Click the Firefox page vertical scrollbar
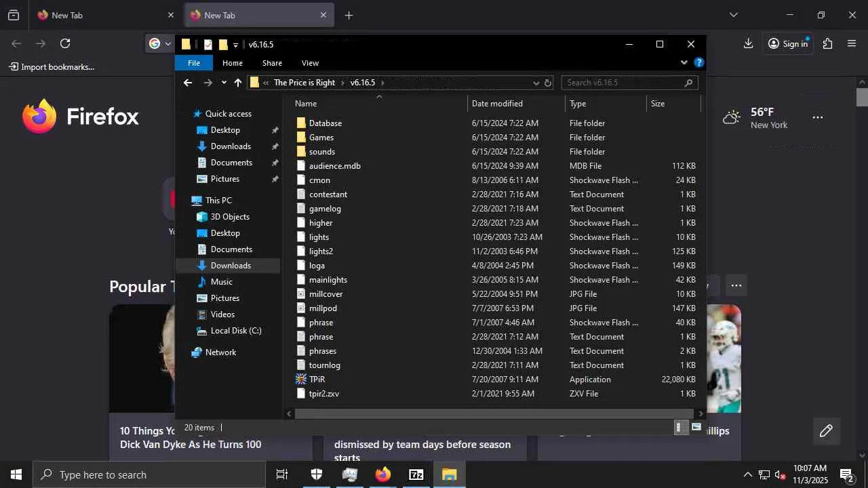868x488 pixels. pyautogui.click(x=862, y=97)
